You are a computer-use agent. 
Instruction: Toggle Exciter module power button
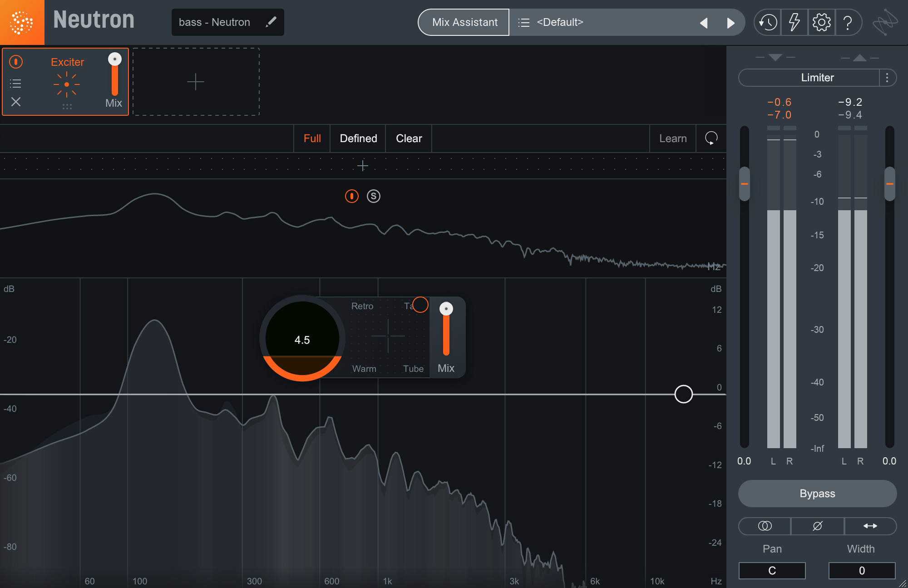tap(16, 62)
